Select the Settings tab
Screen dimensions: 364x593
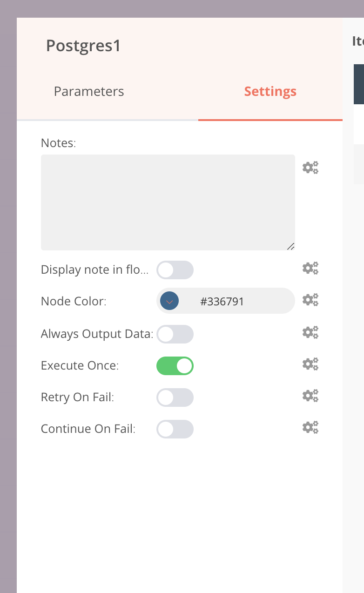point(270,91)
